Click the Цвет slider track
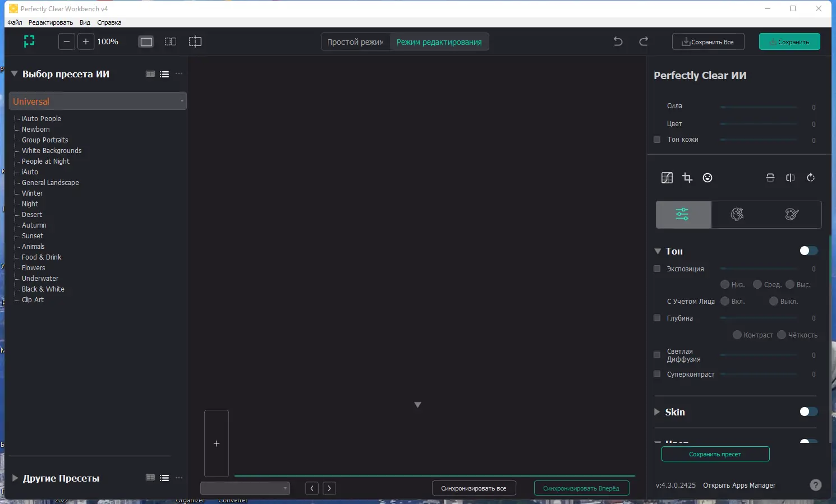836x504 pixels. coord(759,124)
